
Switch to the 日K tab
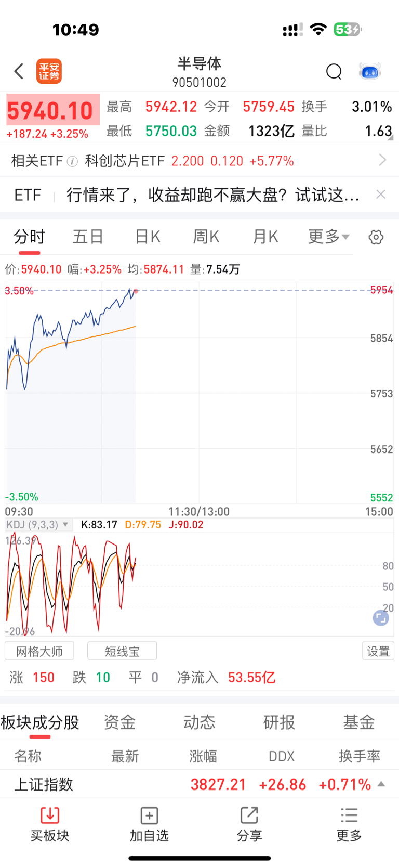pos(148,237)
